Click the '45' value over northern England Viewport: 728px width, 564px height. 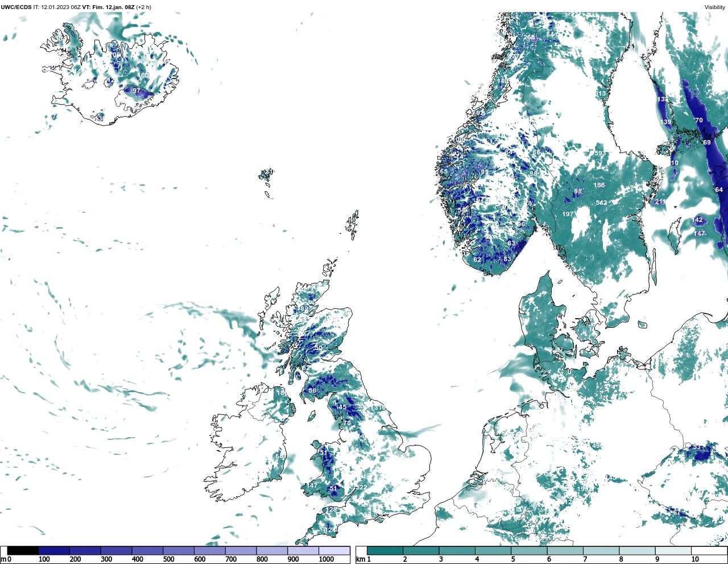pyautogui.click(x=342, y=407)
